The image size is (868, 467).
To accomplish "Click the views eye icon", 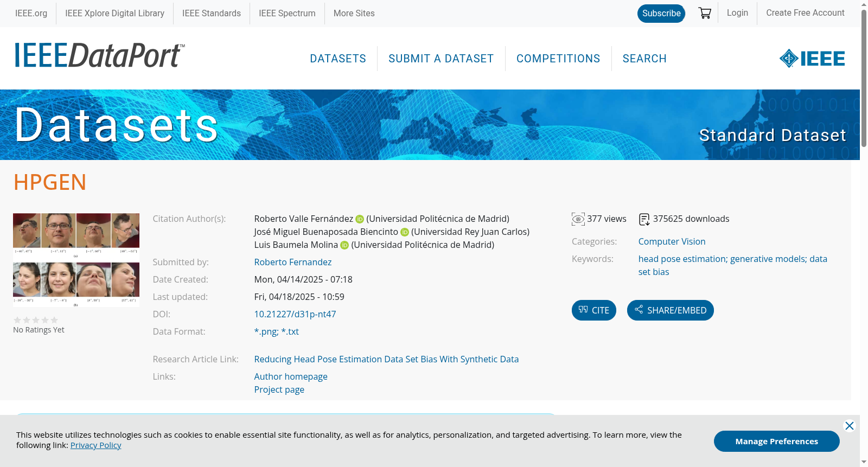I will click(578, 219).
